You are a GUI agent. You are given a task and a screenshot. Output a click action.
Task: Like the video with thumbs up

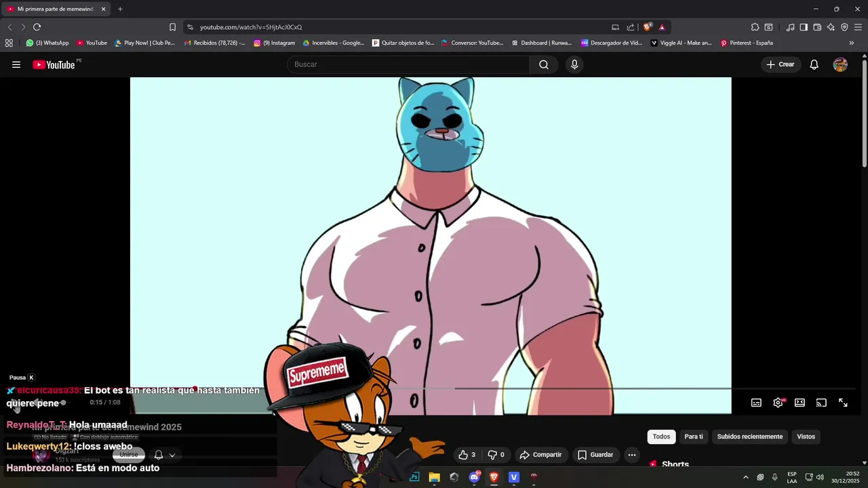click(x=467, y=455)
